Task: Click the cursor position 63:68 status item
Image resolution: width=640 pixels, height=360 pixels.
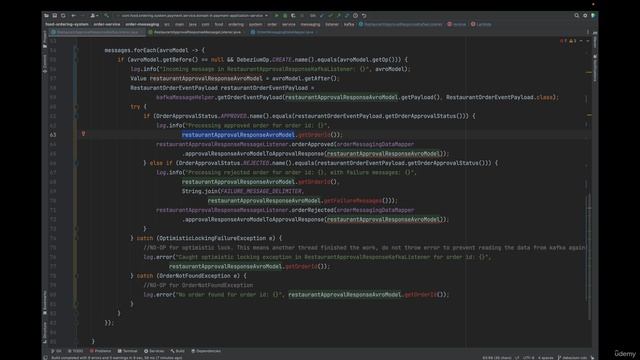Action: pos(497,358)
